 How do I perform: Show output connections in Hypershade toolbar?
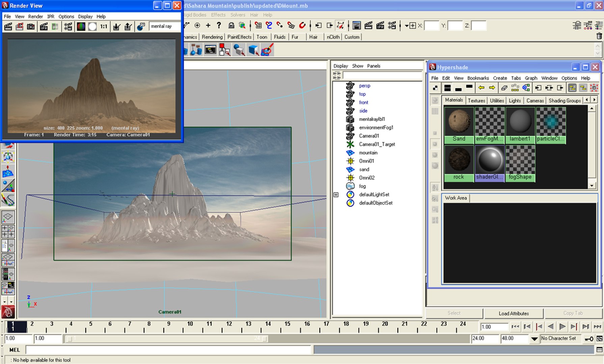(560, 88)
